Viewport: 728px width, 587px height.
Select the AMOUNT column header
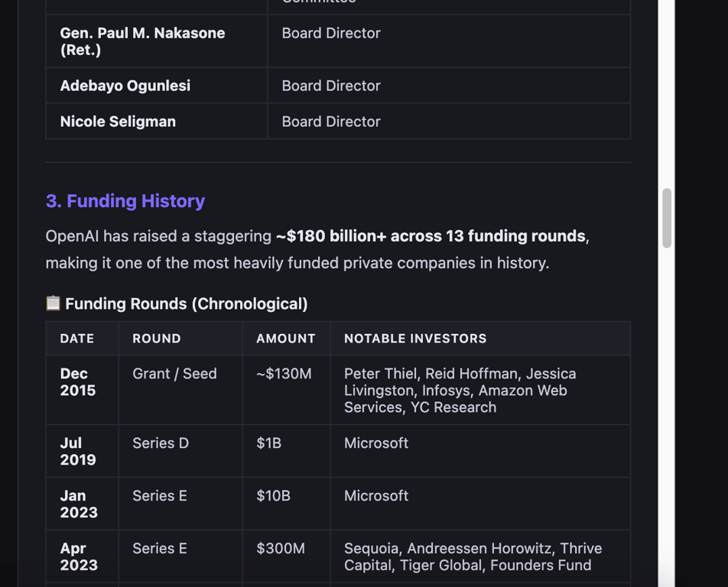(x=286, y=339)
